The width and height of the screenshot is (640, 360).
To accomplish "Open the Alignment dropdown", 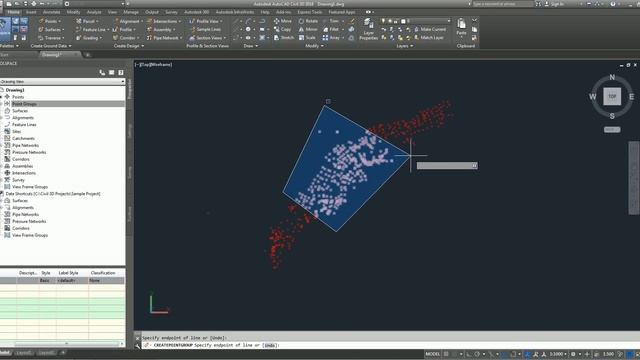I will [128, 21].
